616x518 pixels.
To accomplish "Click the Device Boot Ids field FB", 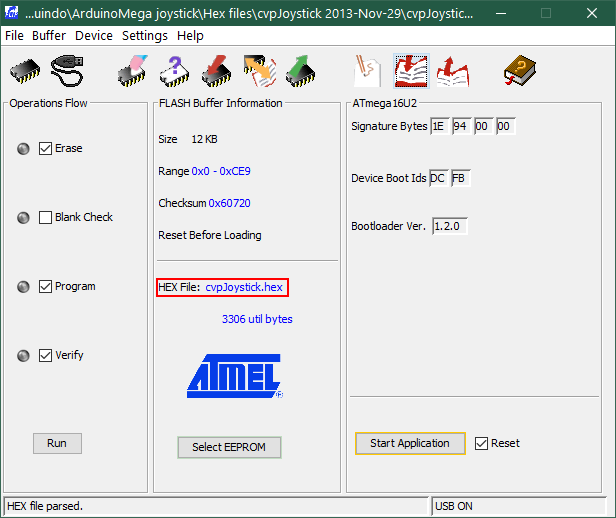I will tap(461, 178).
